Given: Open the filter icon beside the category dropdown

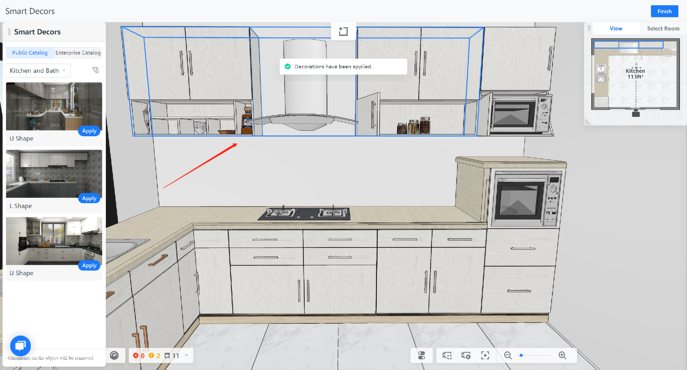Looking at the screenshot, I should (96, 70).
